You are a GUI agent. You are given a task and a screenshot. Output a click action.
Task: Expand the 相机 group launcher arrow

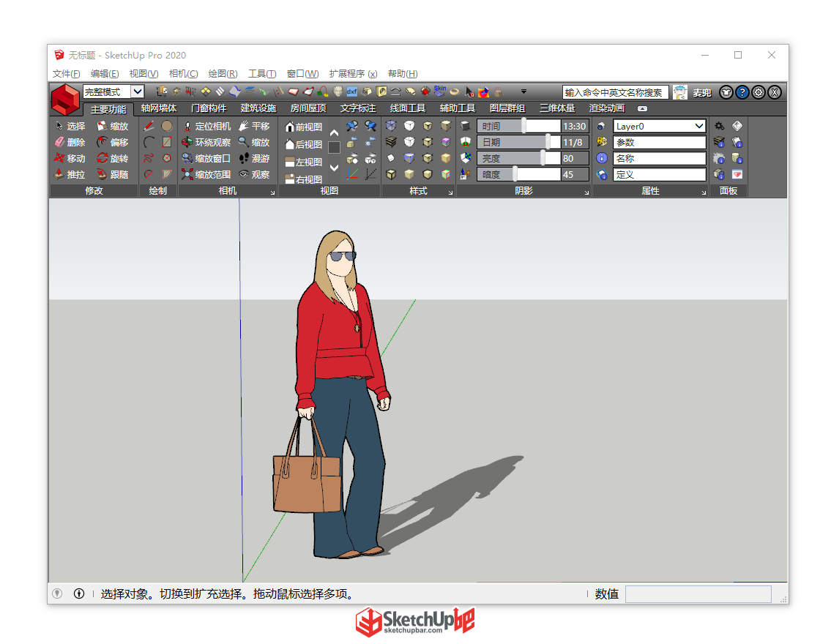click(x=272, y=192)
